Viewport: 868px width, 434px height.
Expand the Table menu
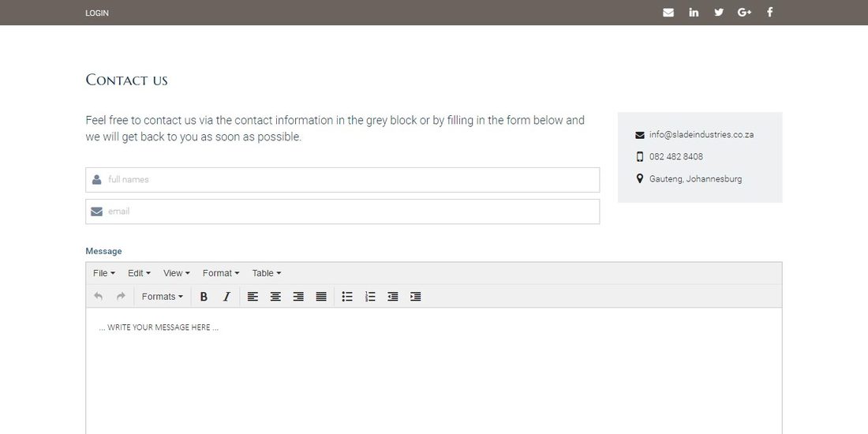point(267,273)
